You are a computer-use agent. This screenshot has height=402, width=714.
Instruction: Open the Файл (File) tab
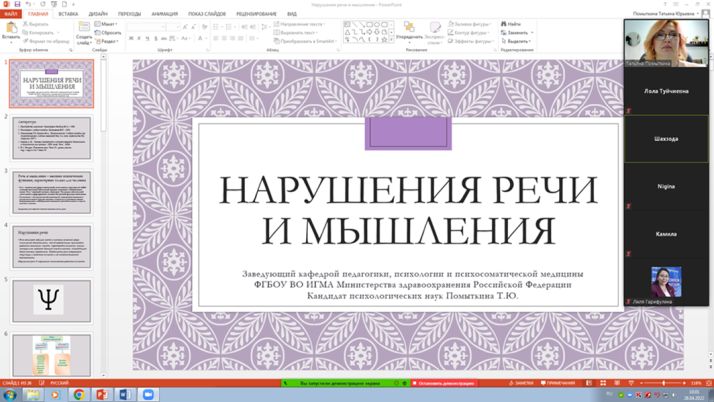[x=10, y=14]
